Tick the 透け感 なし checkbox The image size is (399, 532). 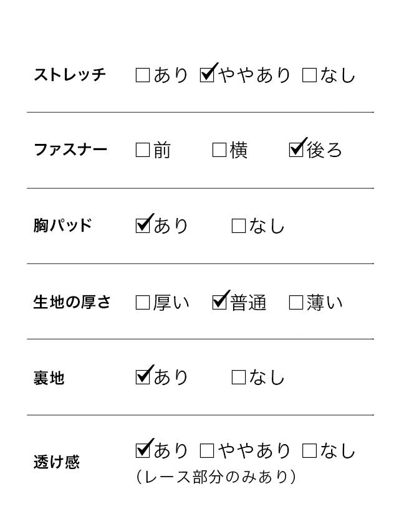pyautogui.click(x=309, y=450)
